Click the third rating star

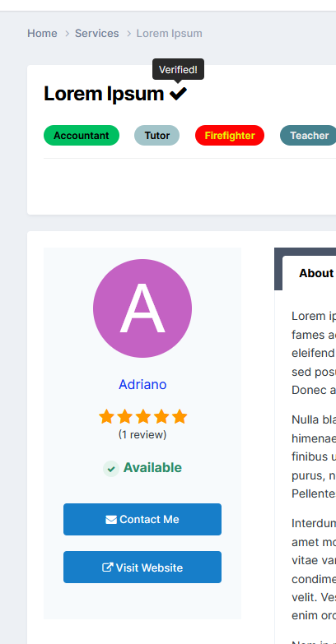(142, 416)
